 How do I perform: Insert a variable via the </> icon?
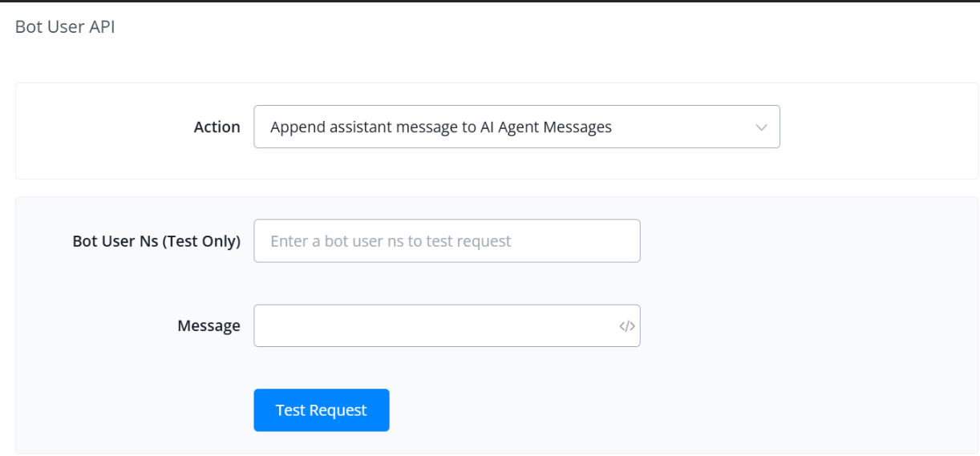click(x=627, y=326)
